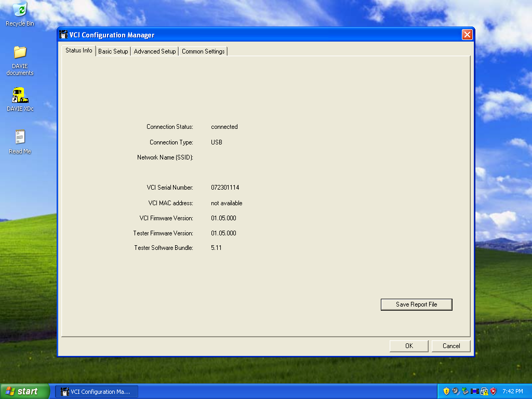Launch the DAVIE XDc shortcut
532x399 pixels.
(x=20, y=95)
